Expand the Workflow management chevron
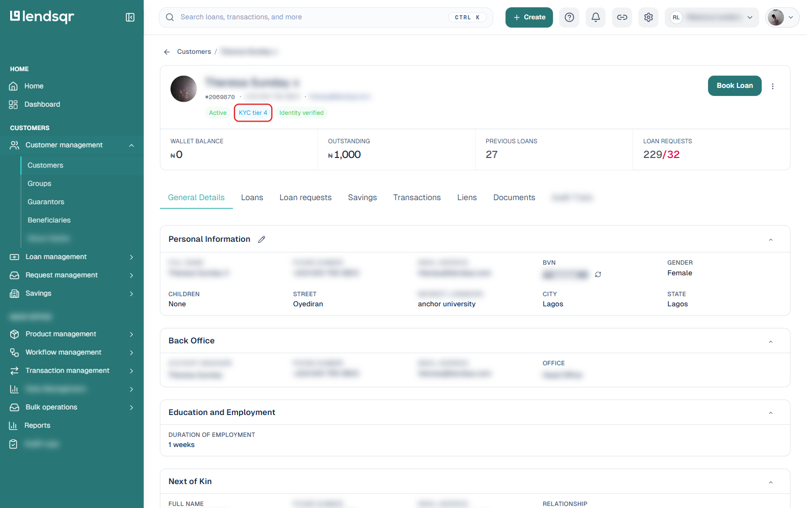 [131, 353]
